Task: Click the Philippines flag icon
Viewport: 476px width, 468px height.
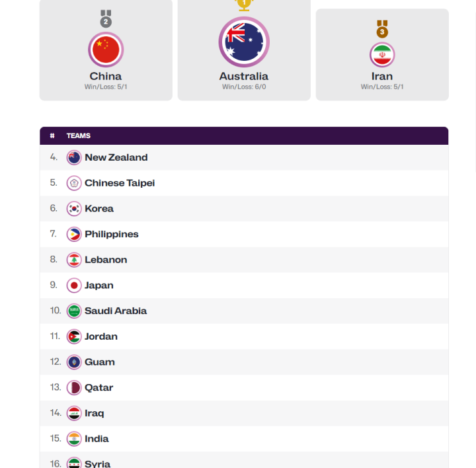Action: pyautogui.click(x=74, y=234)
